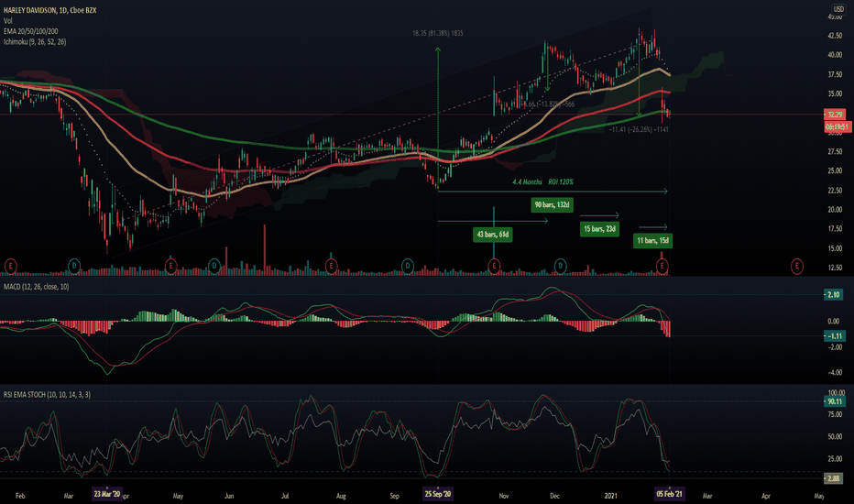
Task: Click the upcoming earnings marker at far right
Action: (x=797, y=267)
